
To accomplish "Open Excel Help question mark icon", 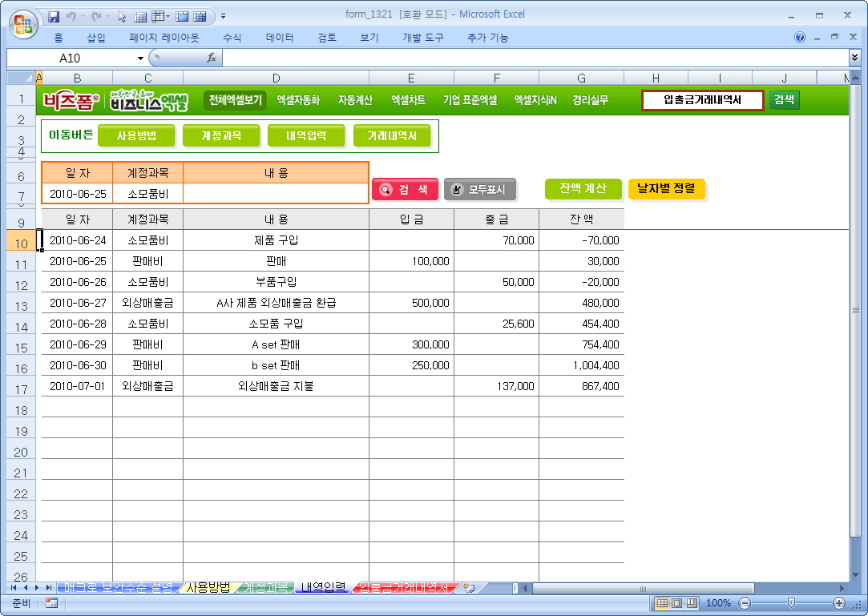I will click(x=800, y=38).
